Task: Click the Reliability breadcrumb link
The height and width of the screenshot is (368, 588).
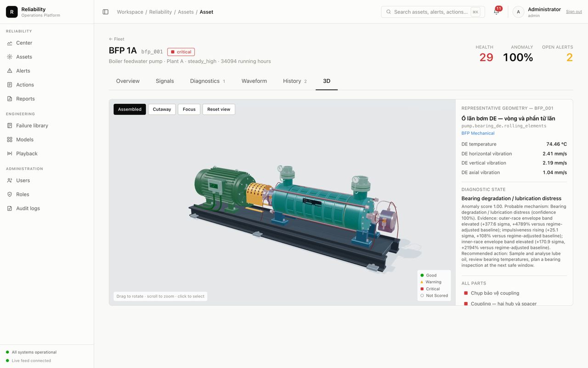Action: [160, 12]
